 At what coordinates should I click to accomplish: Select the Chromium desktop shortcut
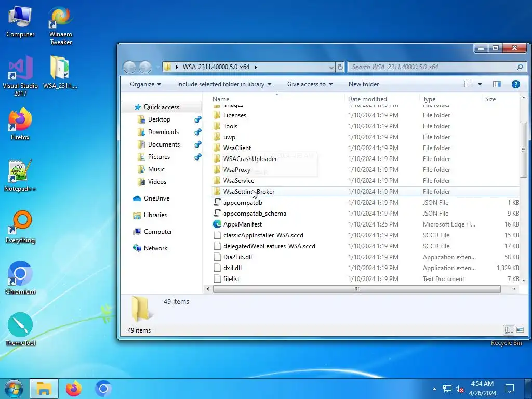(x=20, y=278)
